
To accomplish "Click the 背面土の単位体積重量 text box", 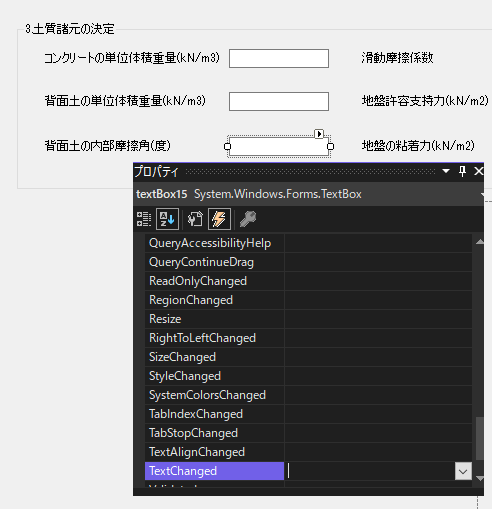I will pos(279,101).
